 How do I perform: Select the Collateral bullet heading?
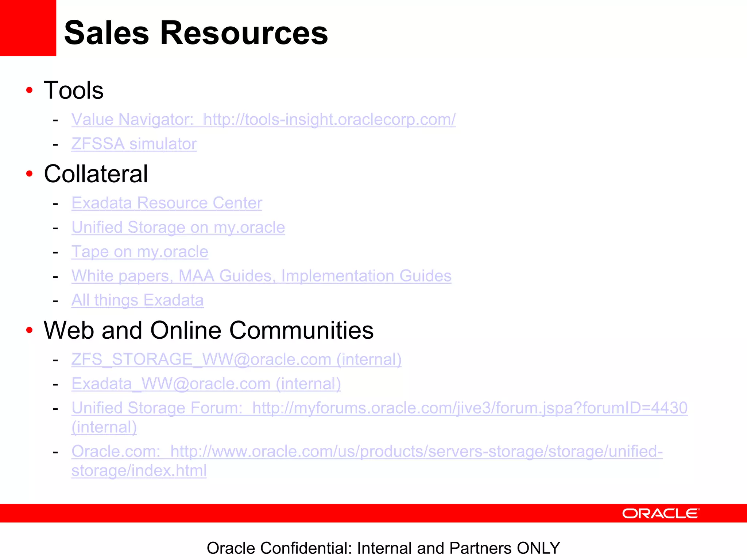96,174
